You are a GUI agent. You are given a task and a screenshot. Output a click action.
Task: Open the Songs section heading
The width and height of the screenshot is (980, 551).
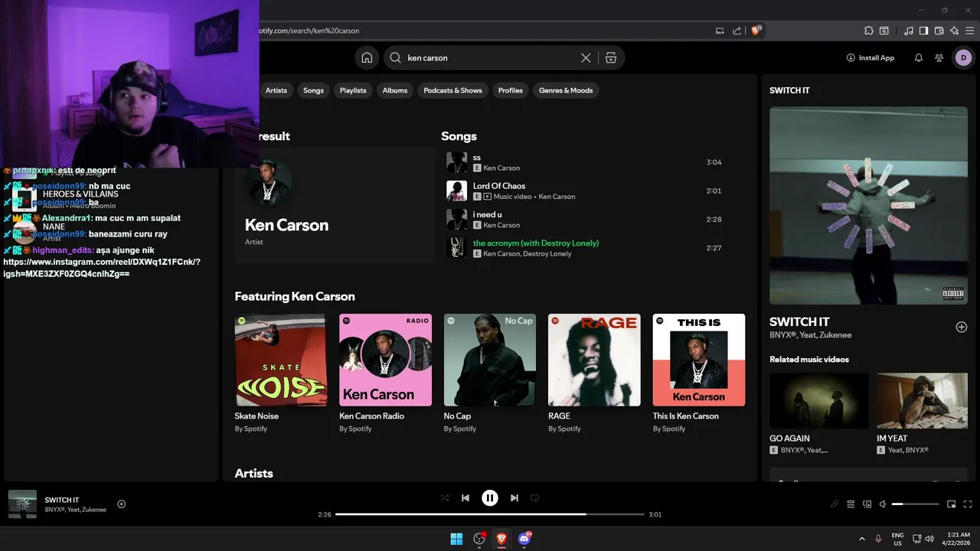tap(459, 136)
